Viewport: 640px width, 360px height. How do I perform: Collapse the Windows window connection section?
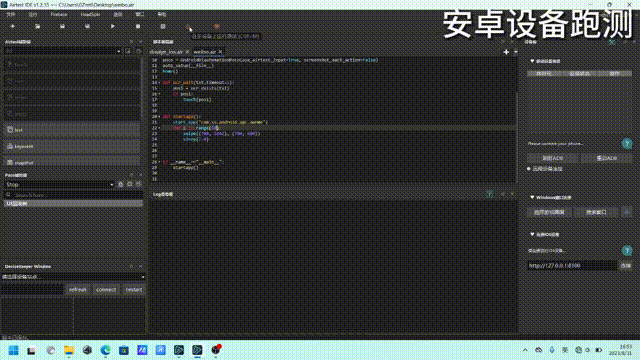click(532, 198)
